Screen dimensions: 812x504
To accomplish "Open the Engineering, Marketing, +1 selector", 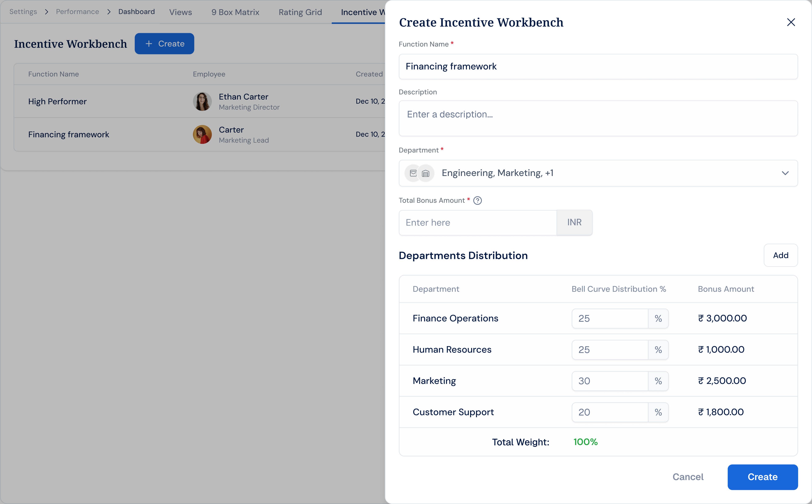I will (598, 173).
